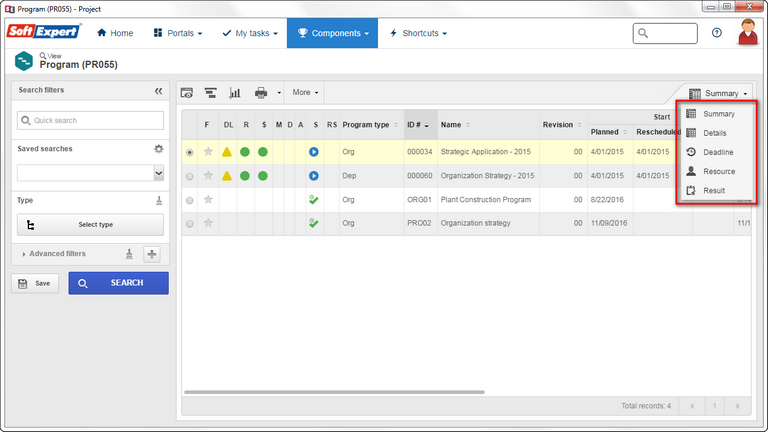Viewport: 768px width, 432px height.
Task: Open the bar chart toolbar icon
Action: tap(235, 93)
